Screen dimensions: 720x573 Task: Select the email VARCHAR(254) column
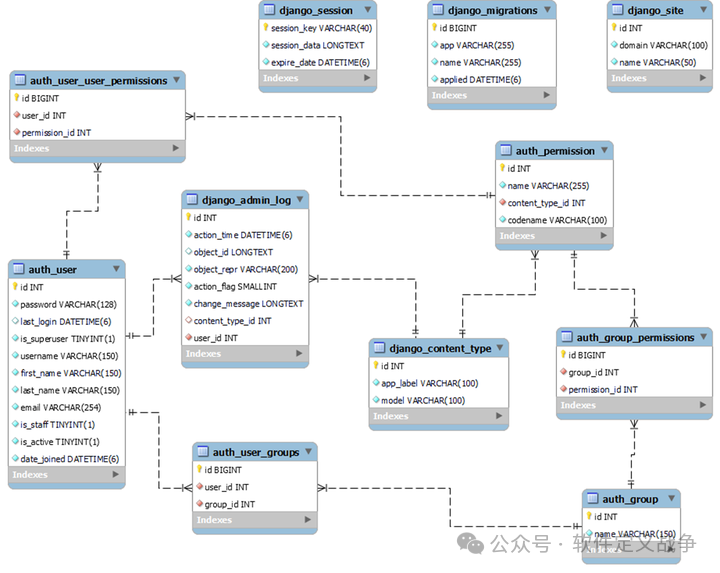pyautogui.click(x=67, y=407)
